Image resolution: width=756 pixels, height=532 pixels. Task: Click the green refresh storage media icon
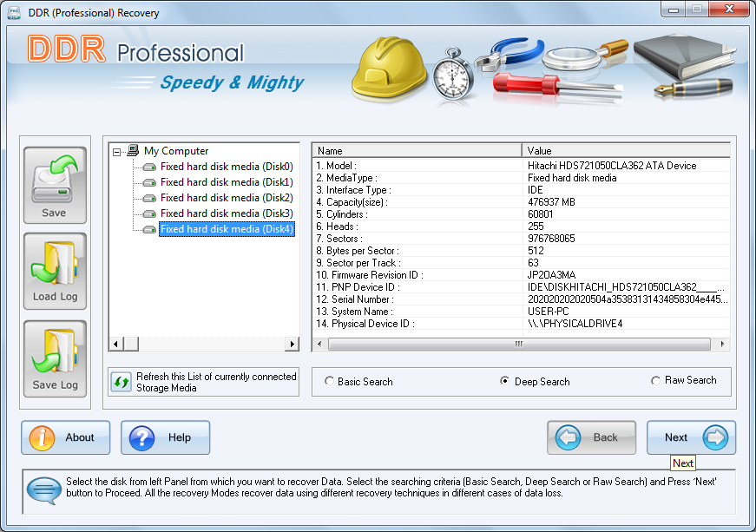[122, 382]
